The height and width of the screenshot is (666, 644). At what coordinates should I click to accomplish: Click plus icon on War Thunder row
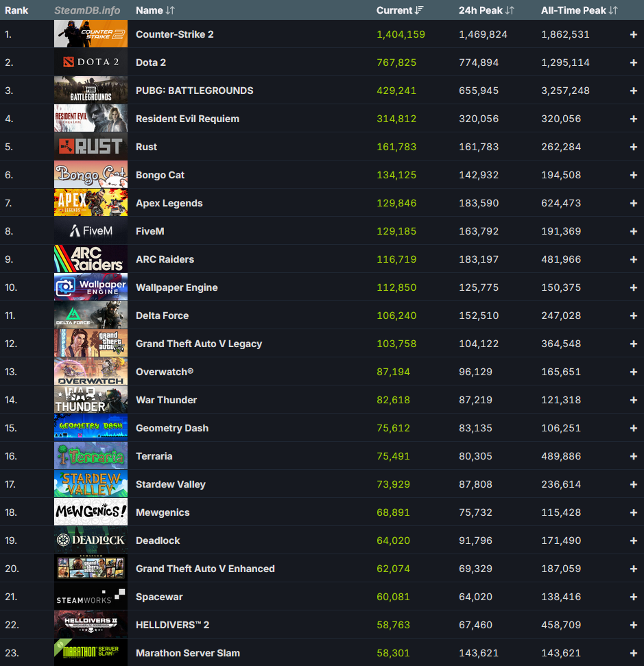[634, 400]
